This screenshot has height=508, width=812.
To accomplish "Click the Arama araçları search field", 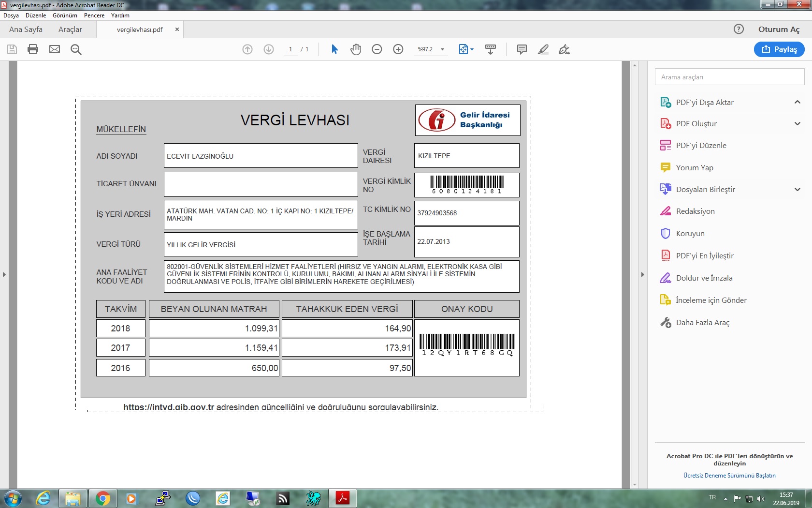I will click(729, 77).
